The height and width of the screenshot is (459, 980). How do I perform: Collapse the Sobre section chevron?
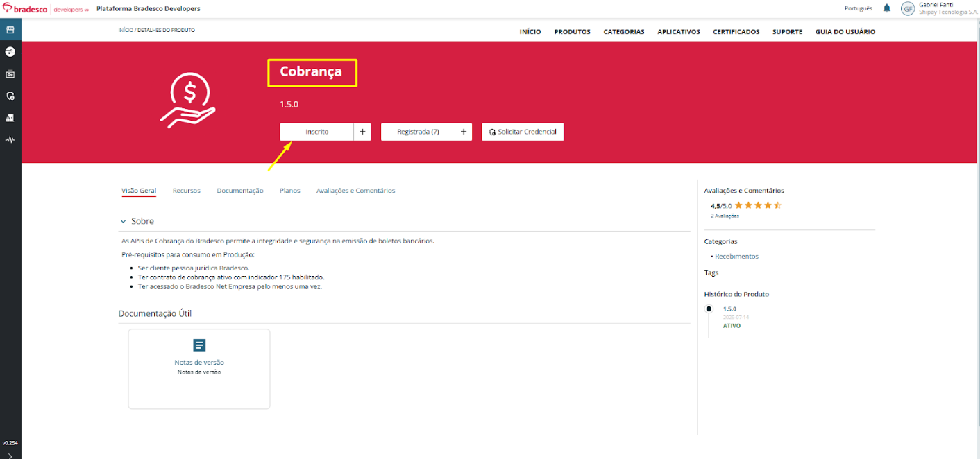pyautogui.click(x=123, y=221)
